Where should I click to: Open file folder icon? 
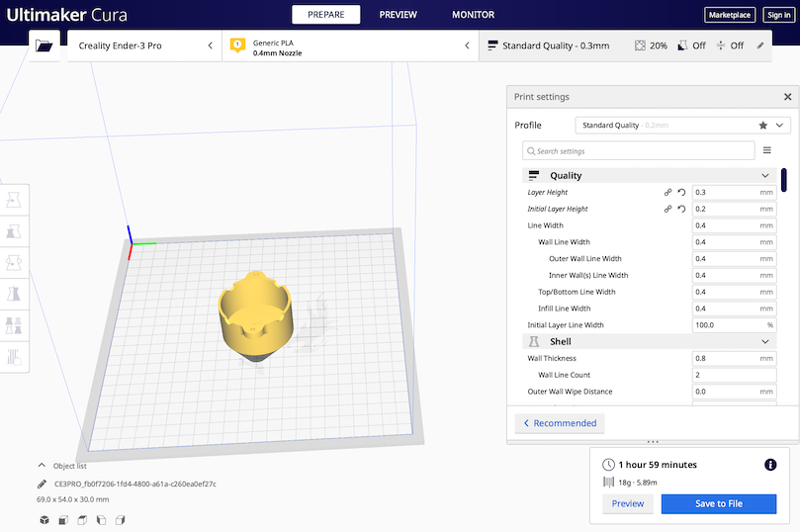pyautogui.click(x=44, y=45)
